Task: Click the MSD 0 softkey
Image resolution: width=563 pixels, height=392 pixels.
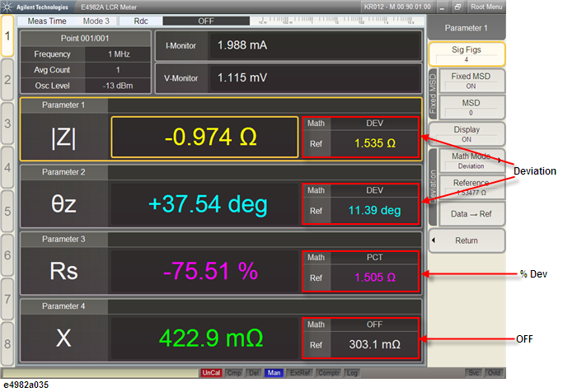Action: (x=471, y=107)
